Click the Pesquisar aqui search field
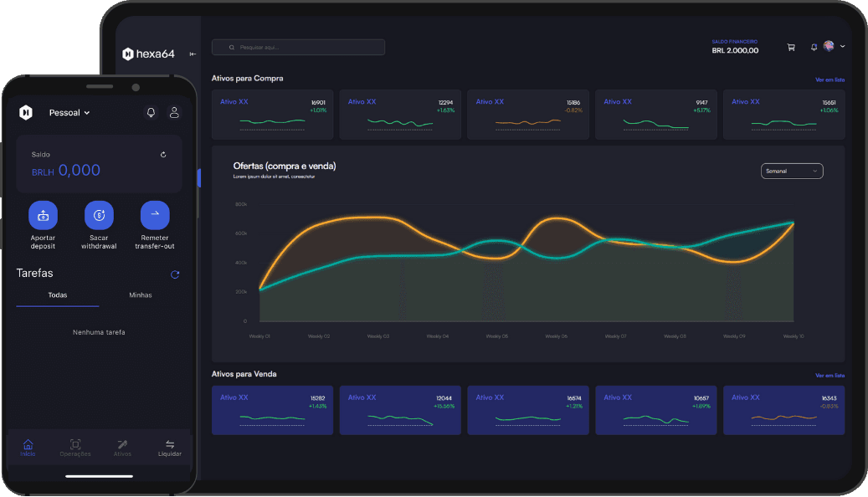The image size is (868, 497). pyautogui.click(x=298, y=48)
